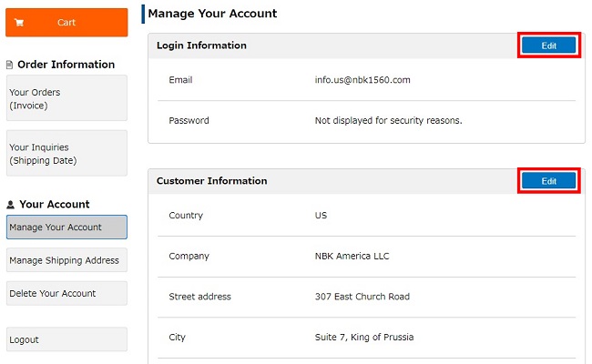Open the orange Cart button
Screen dimensions: 592x364
tap(66, 23)
